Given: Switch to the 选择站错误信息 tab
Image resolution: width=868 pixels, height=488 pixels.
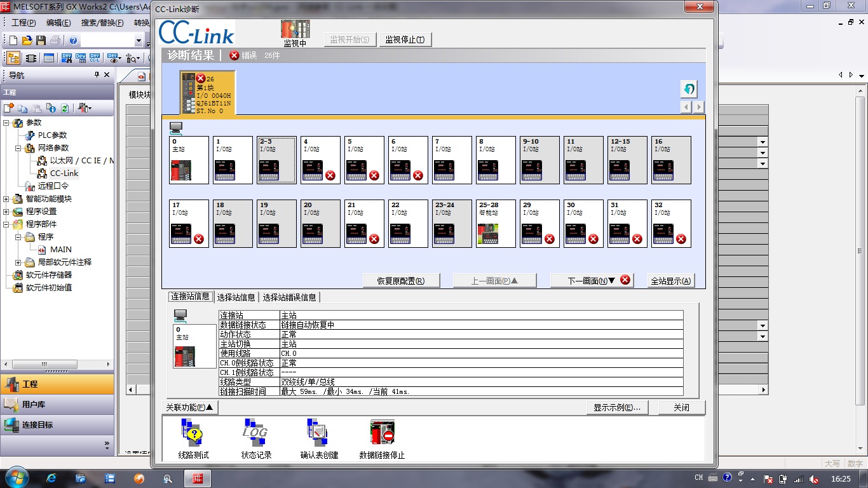Looking at the screenshot, I should 290,297.
